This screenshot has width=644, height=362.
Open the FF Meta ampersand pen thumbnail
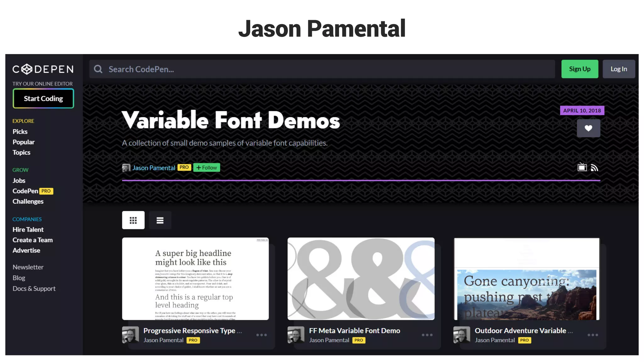pyautogui.click(x=361, y=279)
